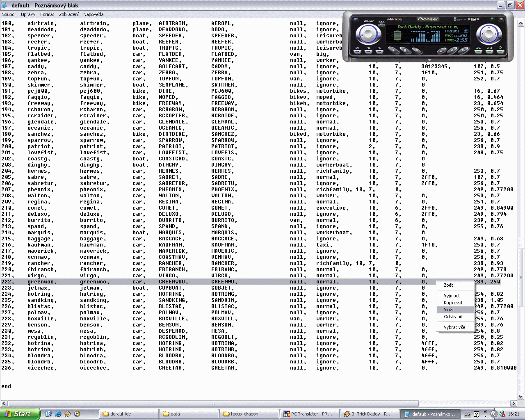
Task: Open the Úpravy menu
Action: [x=28, y=14]
